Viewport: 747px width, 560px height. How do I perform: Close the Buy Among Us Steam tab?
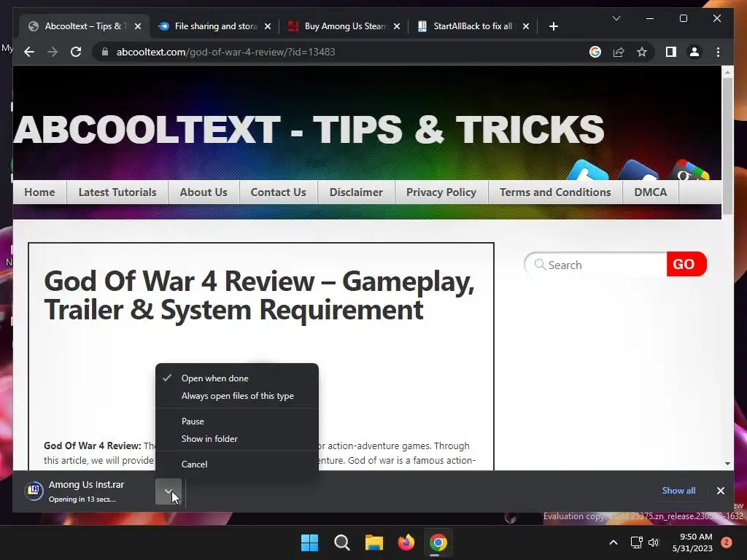coord(397,26)
